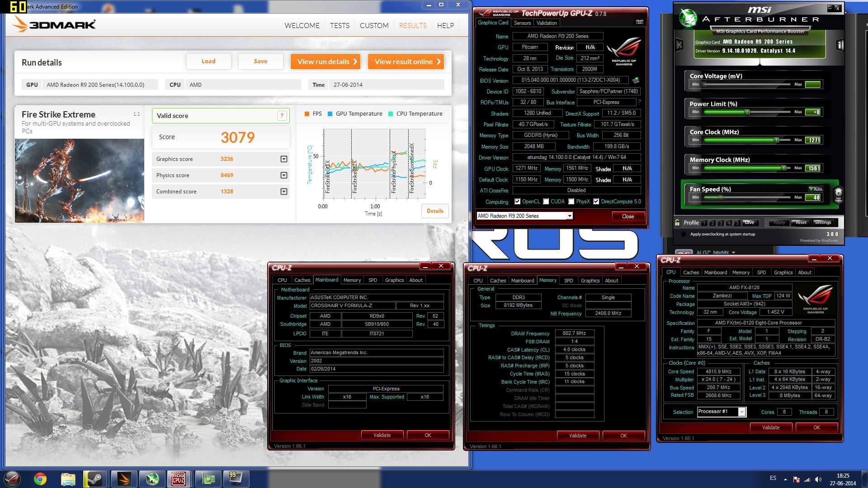Image resolution: width=868 pixels, height=488 pixels.
Task: Open Afterburner Settings
Action: pos(822,222)
